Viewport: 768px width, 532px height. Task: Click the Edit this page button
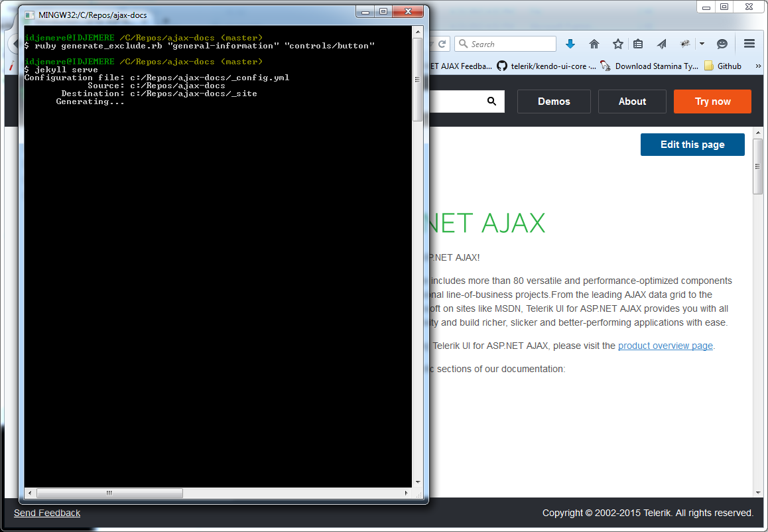[692, 145]
